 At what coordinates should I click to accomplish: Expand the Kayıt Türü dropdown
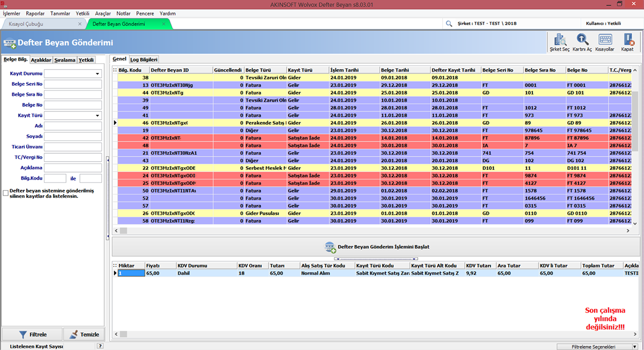(x=97, y=115)
